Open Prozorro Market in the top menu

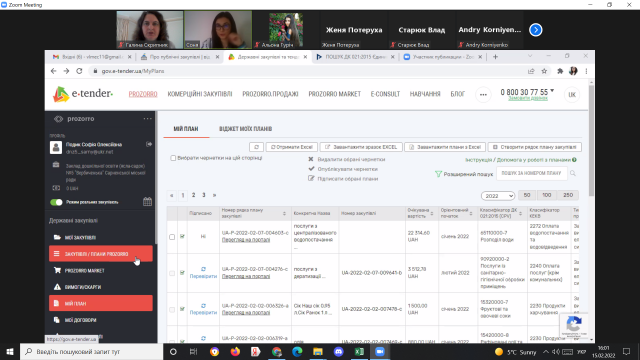(334, 94)
